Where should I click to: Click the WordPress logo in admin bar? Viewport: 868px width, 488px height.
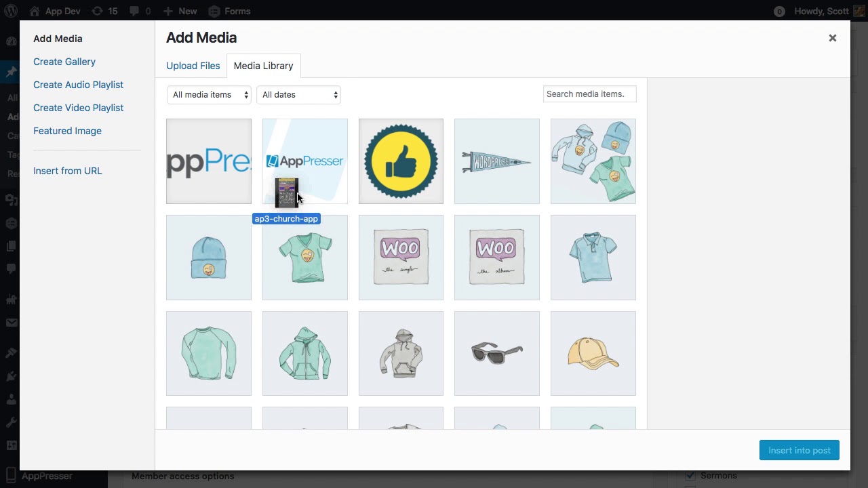point(11,11)
